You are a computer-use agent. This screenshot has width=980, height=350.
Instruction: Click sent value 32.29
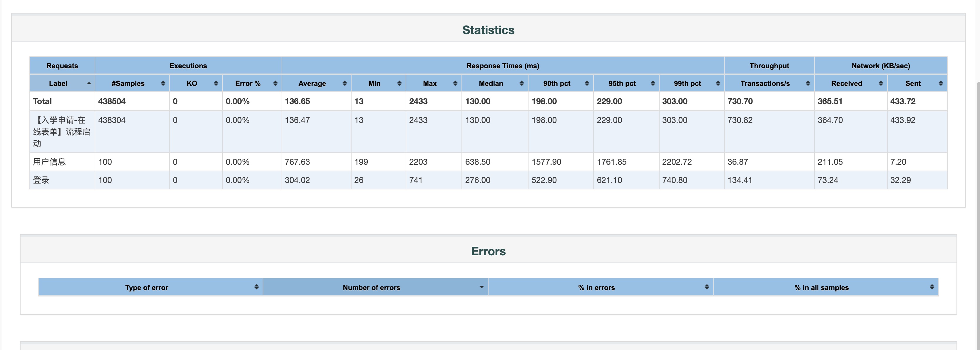(901, 180)
